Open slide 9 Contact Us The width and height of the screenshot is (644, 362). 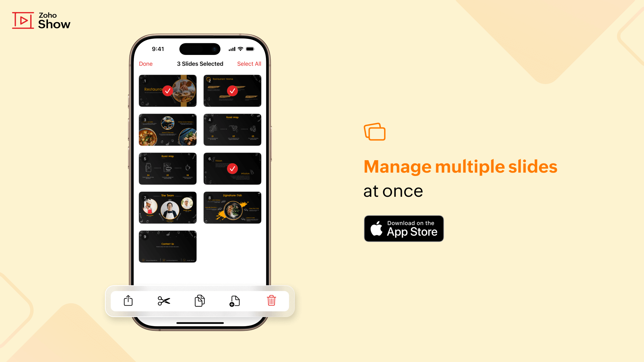click(x=168, y=247)
